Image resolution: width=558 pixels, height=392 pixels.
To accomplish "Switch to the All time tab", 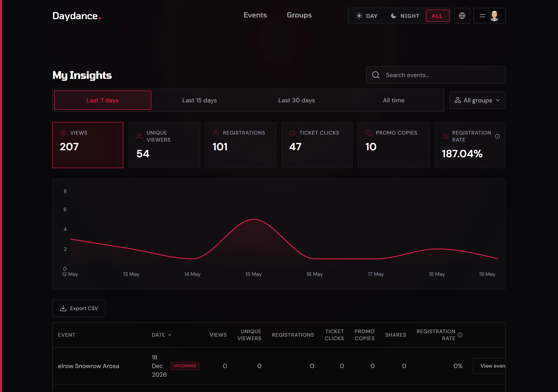I will (x=394, y=100).
